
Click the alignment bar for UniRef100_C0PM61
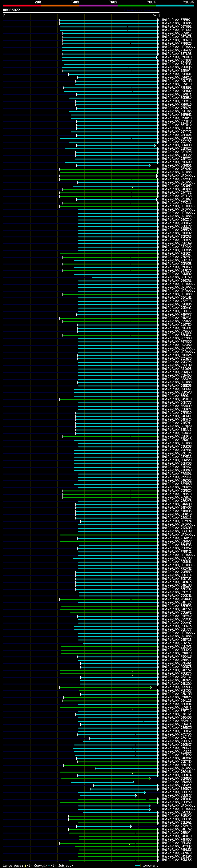coord(114,165)
